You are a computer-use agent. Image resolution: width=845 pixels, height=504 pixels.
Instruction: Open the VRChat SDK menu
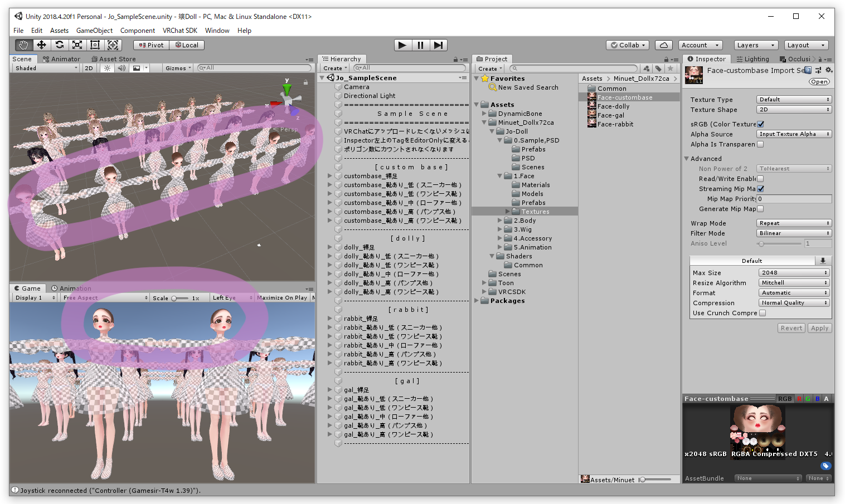click(x=180, y=31)
